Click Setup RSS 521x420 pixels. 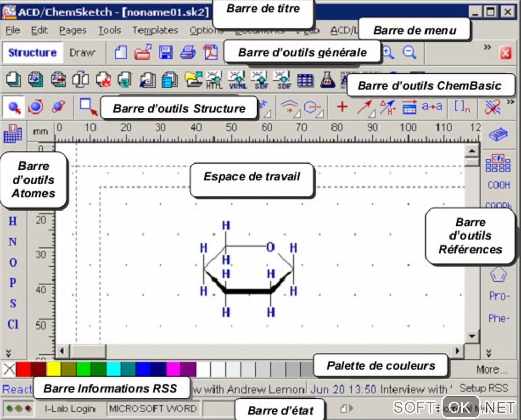coord(483,388)
